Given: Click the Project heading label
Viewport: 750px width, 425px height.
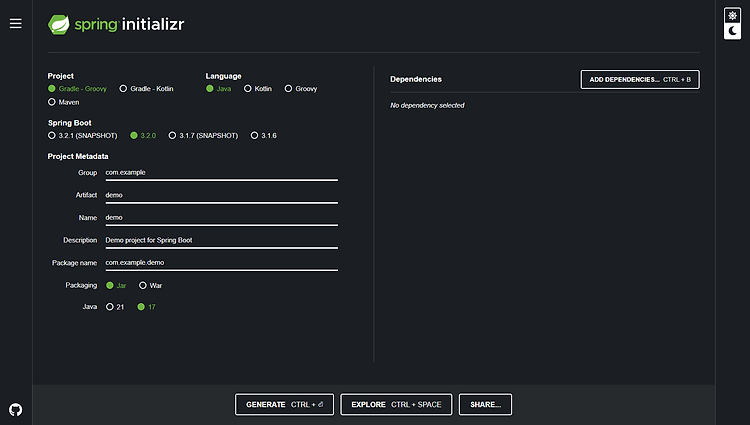Looking at the screenshot, I should click(x=61, y=76).
